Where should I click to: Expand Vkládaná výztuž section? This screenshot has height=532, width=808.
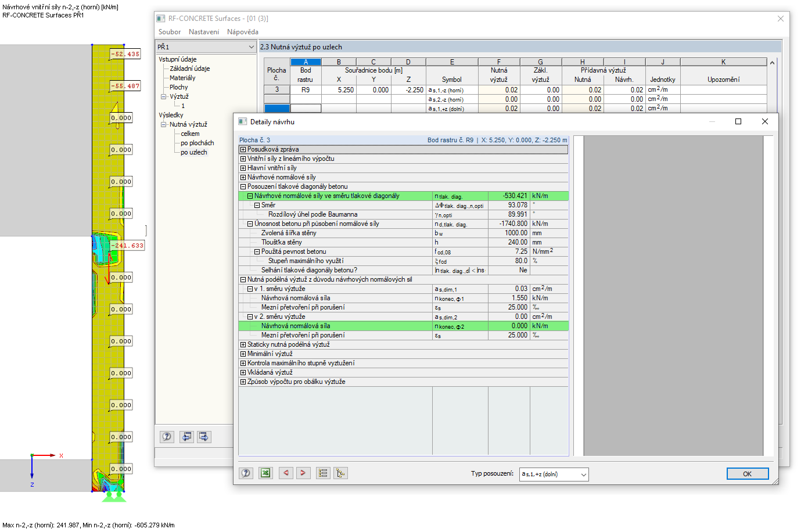coord(243,372)
